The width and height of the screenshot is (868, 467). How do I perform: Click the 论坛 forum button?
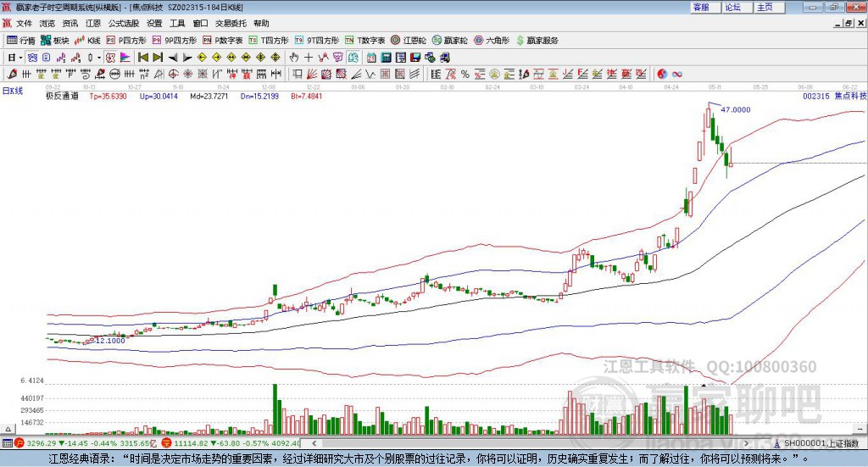coord(736,7)
